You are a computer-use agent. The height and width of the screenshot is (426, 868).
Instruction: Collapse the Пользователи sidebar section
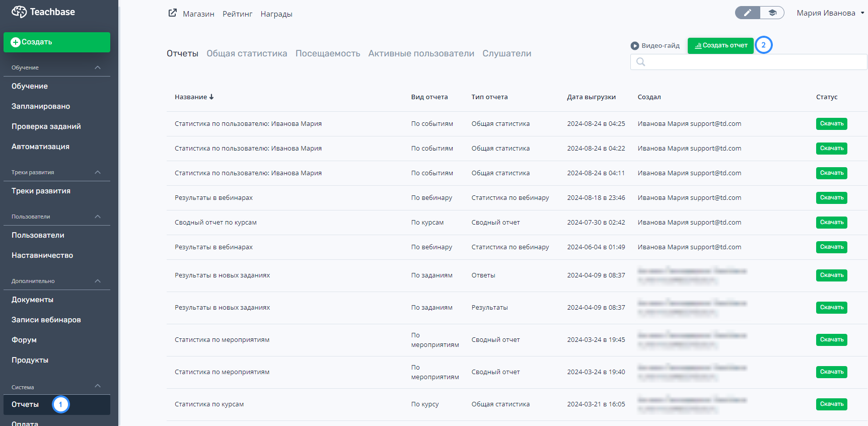point(98,217)
